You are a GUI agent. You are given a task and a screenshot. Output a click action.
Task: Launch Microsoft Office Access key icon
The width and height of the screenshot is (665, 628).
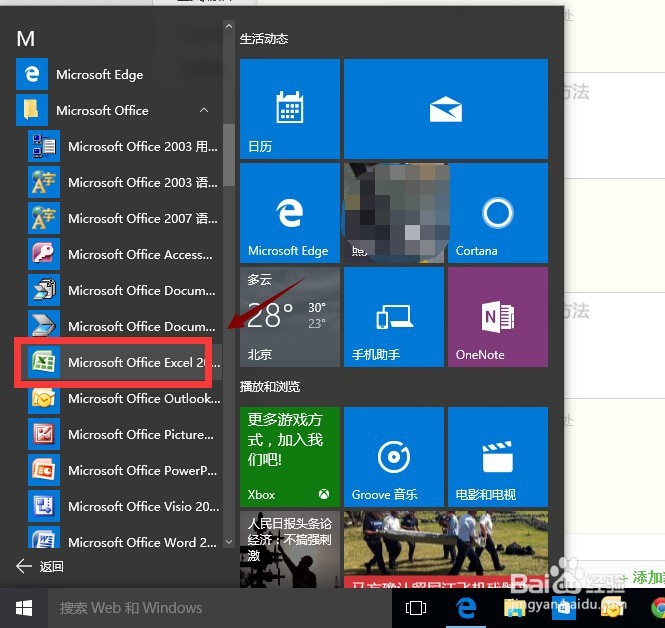44,254
